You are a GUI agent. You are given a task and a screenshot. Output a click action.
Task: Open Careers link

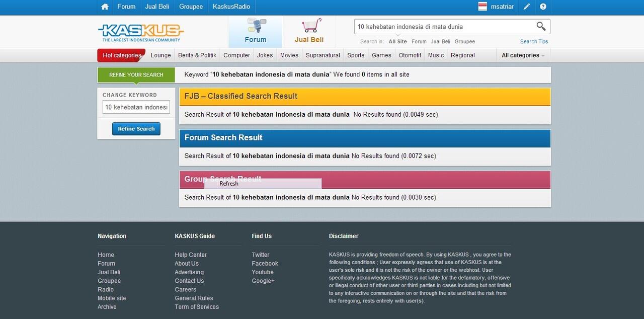(186, 289)
